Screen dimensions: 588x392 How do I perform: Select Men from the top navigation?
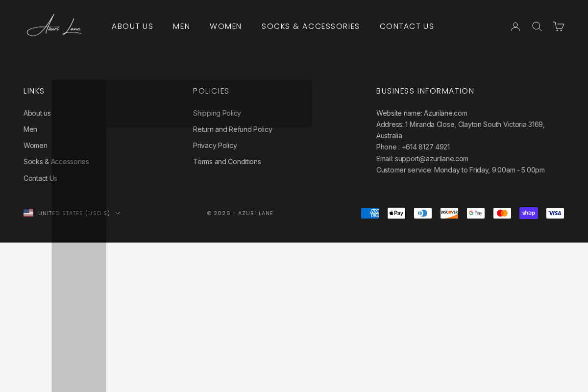[181, 26]
